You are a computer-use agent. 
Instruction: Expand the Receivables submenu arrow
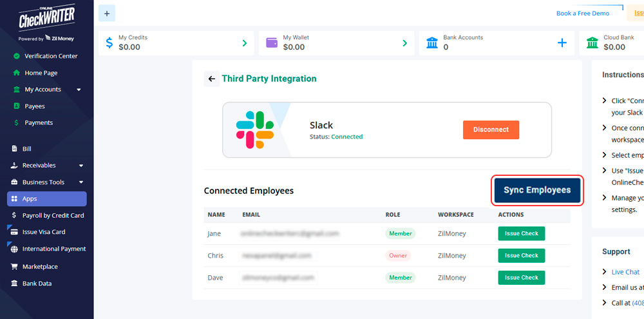[x=81, y=166]
